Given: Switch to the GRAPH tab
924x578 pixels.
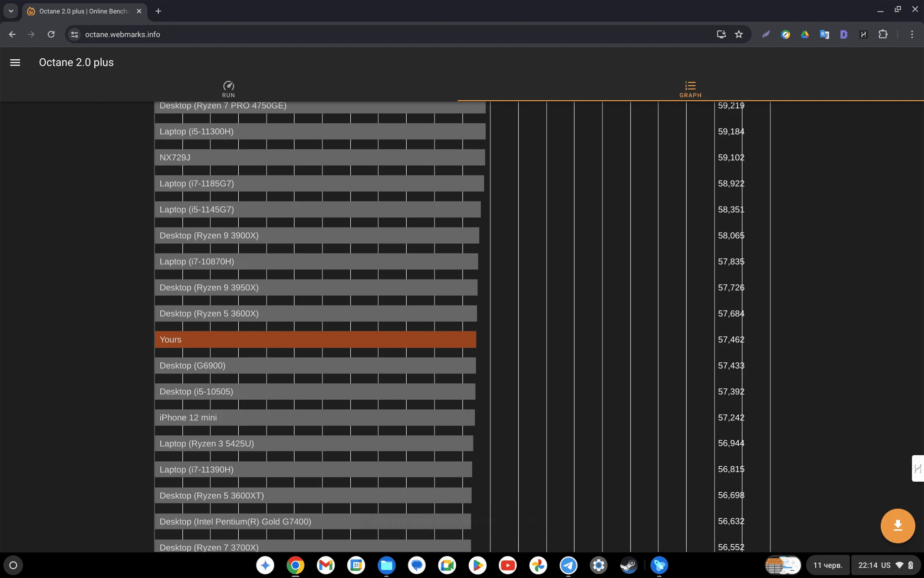Looking at the screenshot, I should (x=690, y=89).
